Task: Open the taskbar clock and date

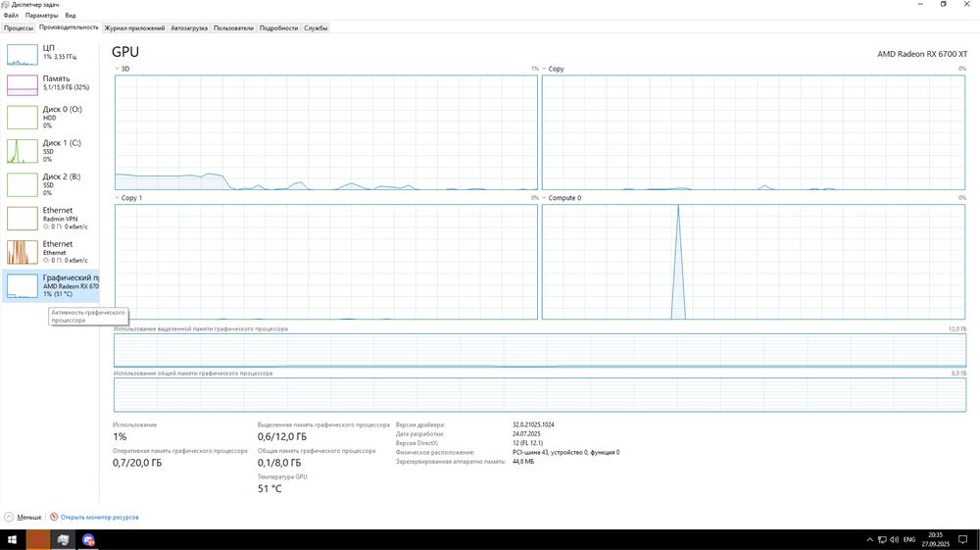Action: [935, 539]
